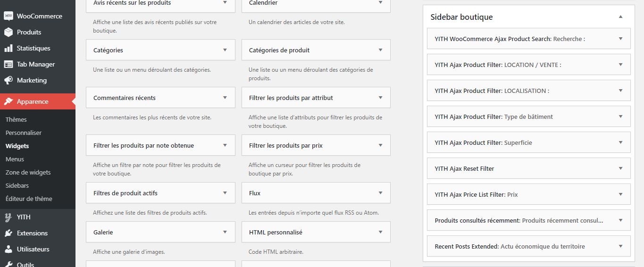
Task: Click the YITH logo icon
Action: (x=8, y=217)
